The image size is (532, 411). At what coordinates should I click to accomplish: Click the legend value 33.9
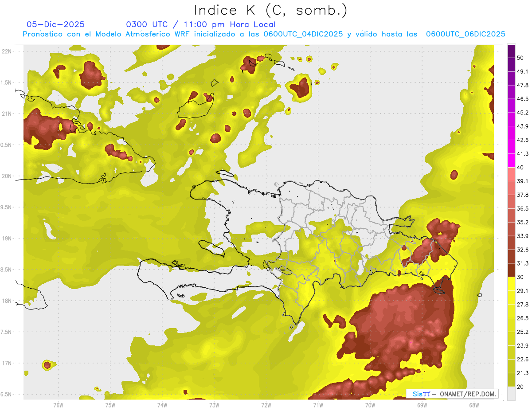(522, 236)
